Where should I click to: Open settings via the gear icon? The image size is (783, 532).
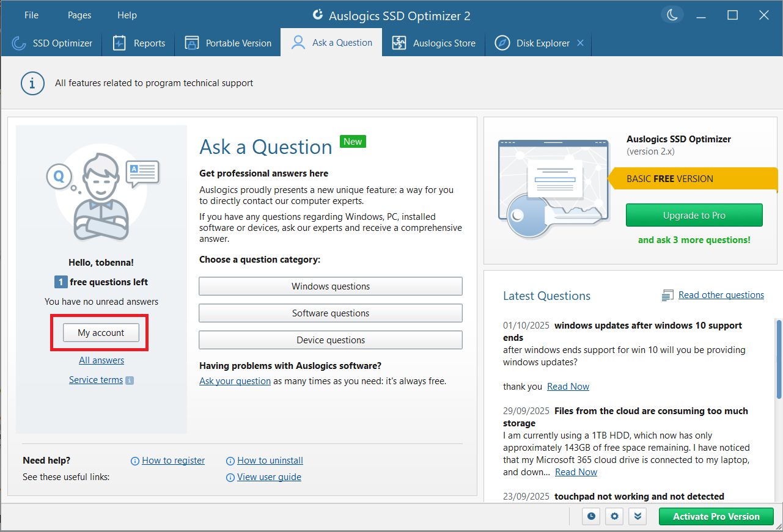(x=614, y=517)
